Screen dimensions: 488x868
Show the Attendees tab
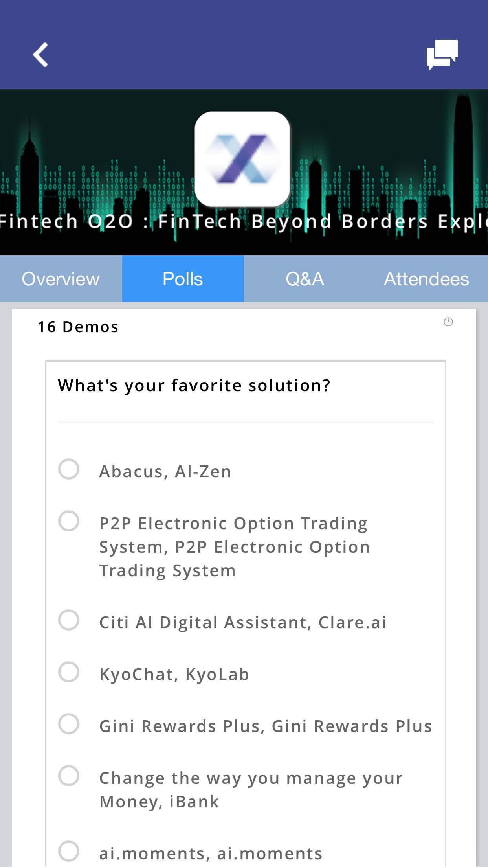click(426, 279)
